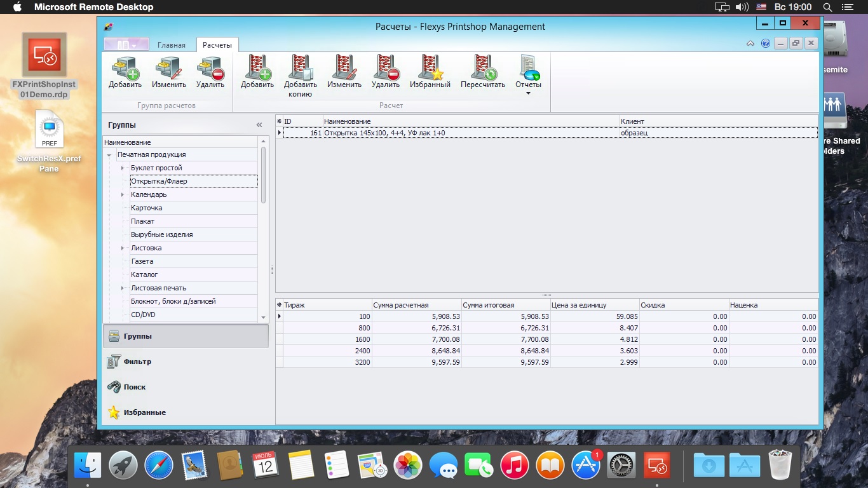
Task: Select Газета group
Action: coord(194,261)
